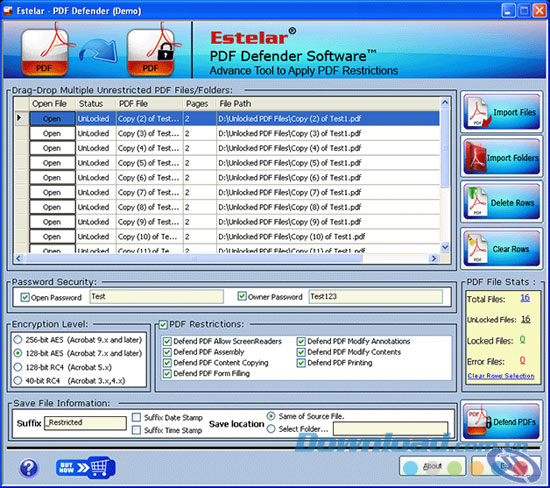Click the PDF File column header

pos(149,104)
